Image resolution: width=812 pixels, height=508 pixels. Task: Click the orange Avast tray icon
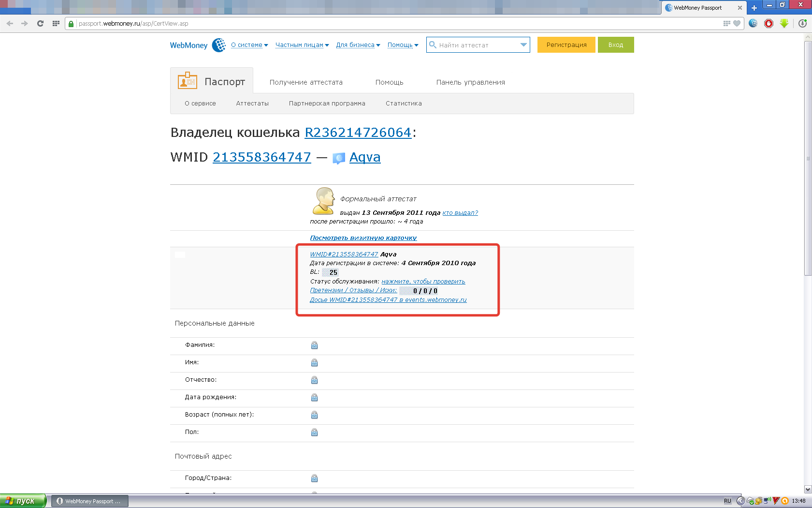pos(785,501)
